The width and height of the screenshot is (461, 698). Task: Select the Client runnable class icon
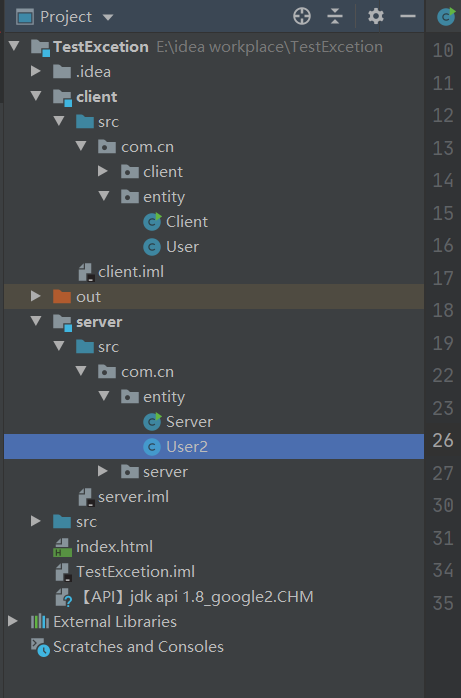click(x=152, y=222)
